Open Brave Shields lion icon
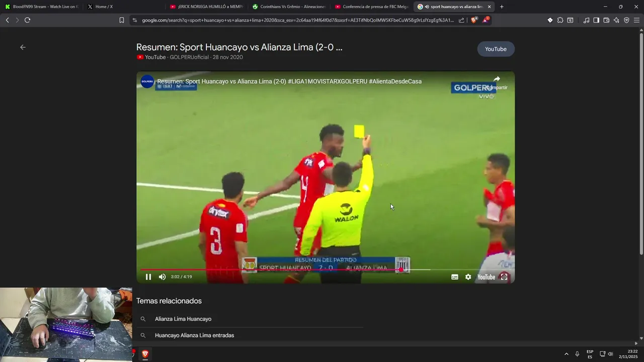The height and width of the screenshot is (362, 644). point(473,20)
